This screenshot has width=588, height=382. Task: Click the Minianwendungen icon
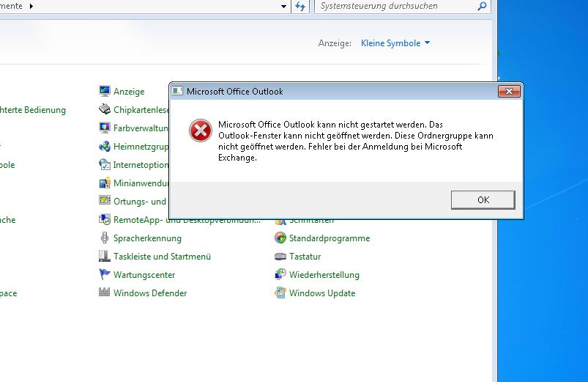pyautogui.click(x=104, y=183)
